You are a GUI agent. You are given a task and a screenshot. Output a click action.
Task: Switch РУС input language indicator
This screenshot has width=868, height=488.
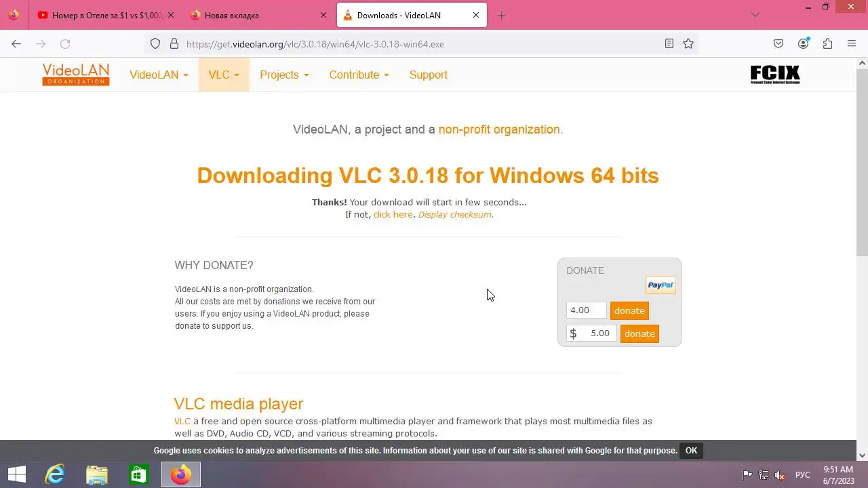(803, 475)
